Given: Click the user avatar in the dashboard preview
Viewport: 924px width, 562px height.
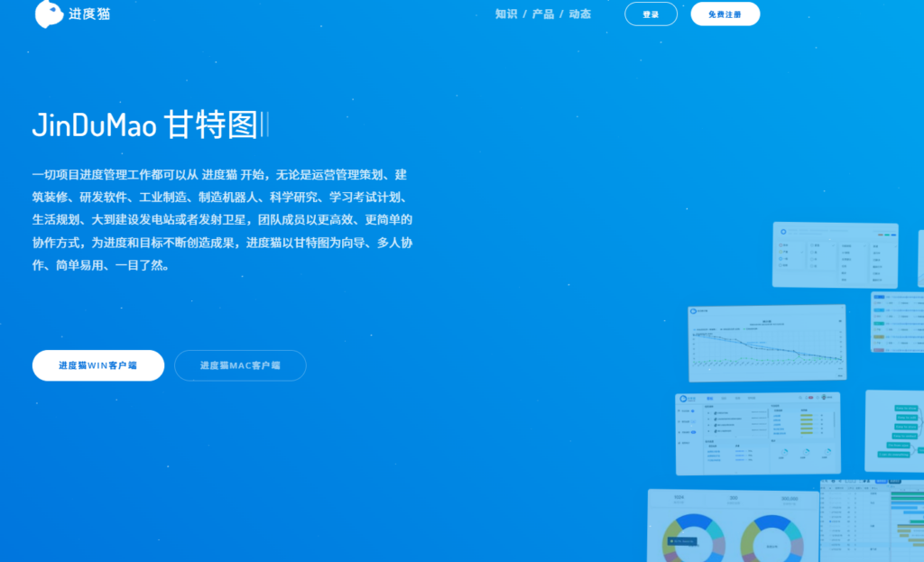Looking at the screenshot, I should (x=824, y=398).
